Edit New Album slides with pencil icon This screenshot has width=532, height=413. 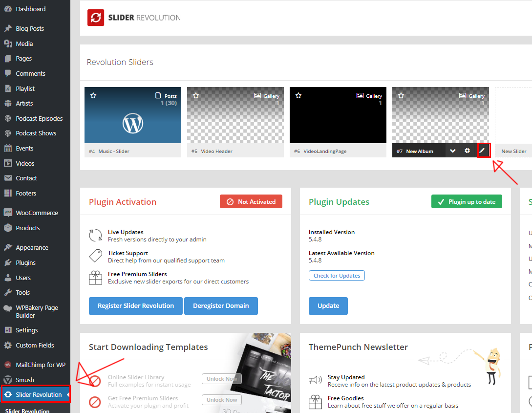click(x=482, y=151)
